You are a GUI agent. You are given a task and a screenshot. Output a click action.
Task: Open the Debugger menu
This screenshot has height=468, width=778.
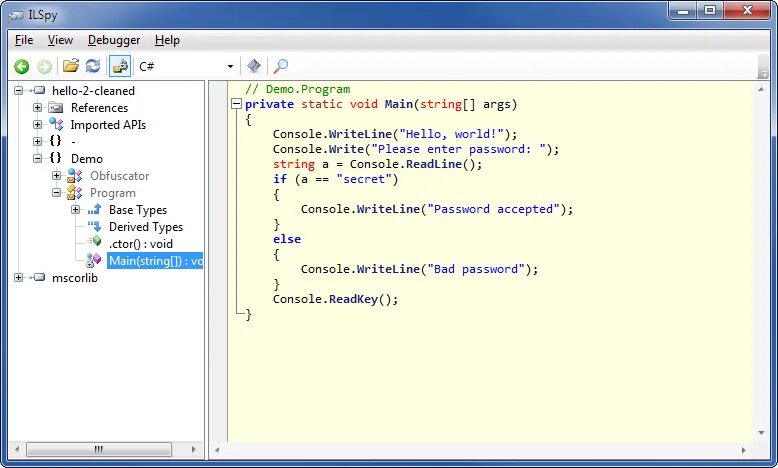[x=114, y=40]
